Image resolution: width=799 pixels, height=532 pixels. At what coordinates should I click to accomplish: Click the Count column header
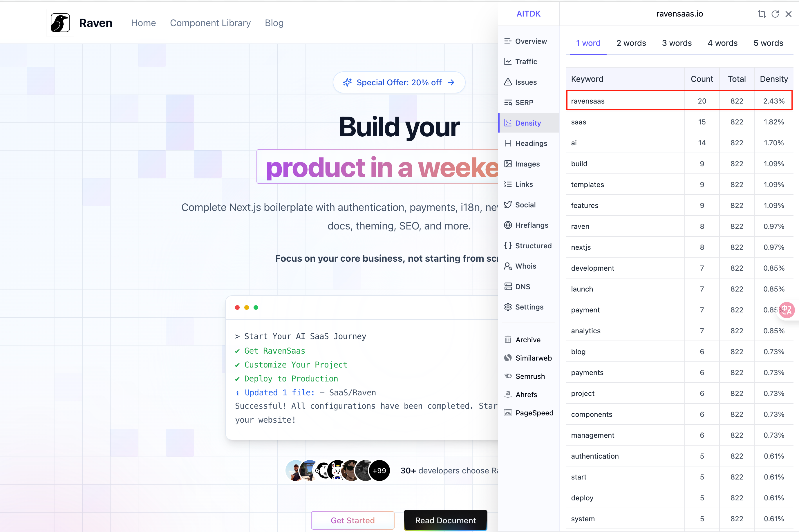click(x=702, y=79)
